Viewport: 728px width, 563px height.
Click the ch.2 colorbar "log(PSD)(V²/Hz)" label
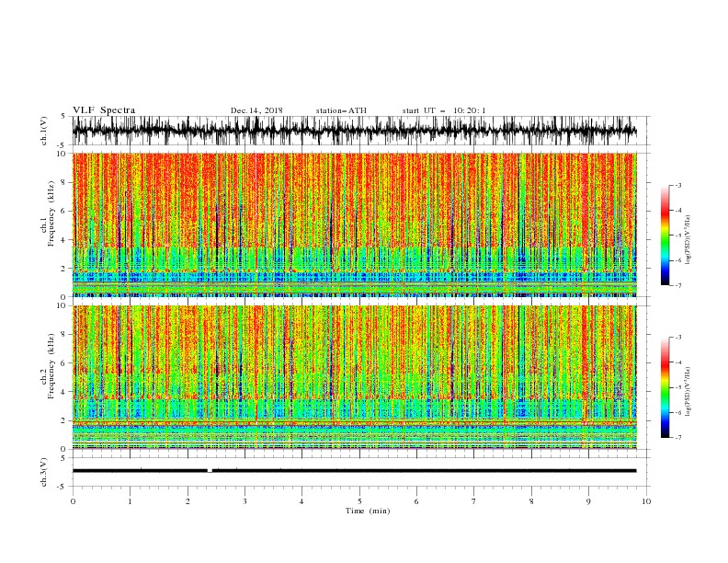(x=688, y=392)
